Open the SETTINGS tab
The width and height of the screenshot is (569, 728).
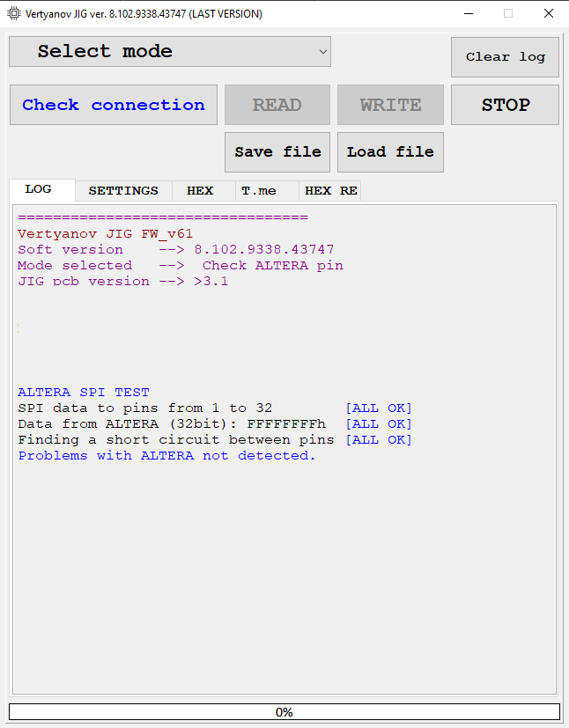(x=123, y=191)
